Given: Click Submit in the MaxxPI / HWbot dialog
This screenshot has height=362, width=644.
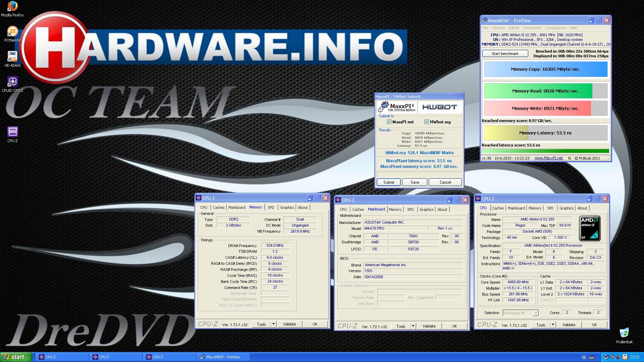Looking at the screenshot, I should (388, 182).
